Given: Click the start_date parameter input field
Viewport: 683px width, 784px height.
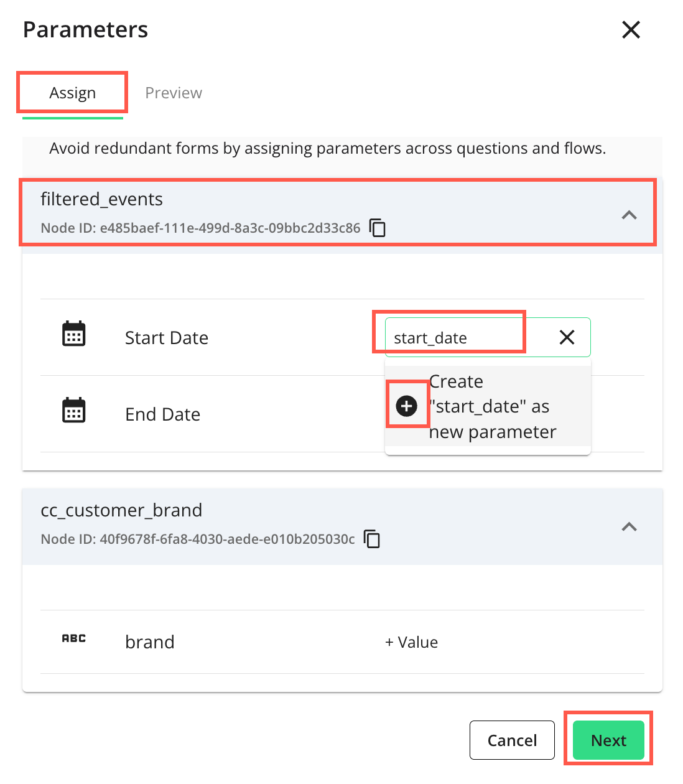Looking at the screenshot, I should (x=460, y=338).
